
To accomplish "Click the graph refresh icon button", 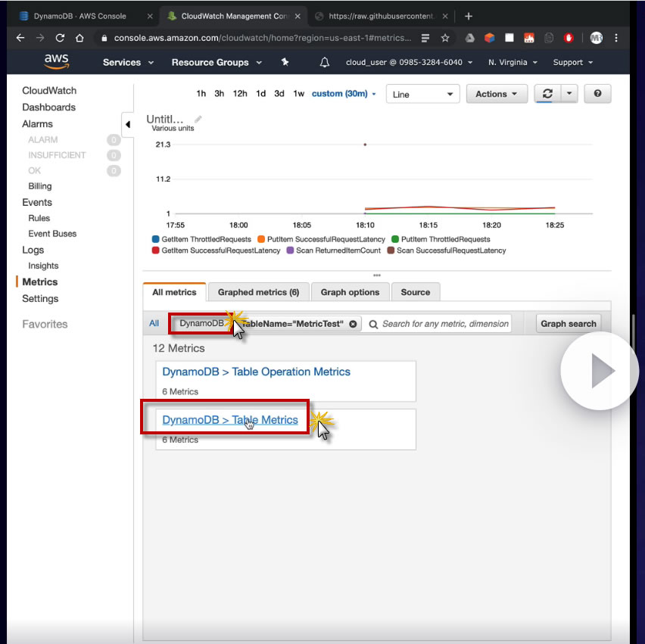I will point(547,94).
